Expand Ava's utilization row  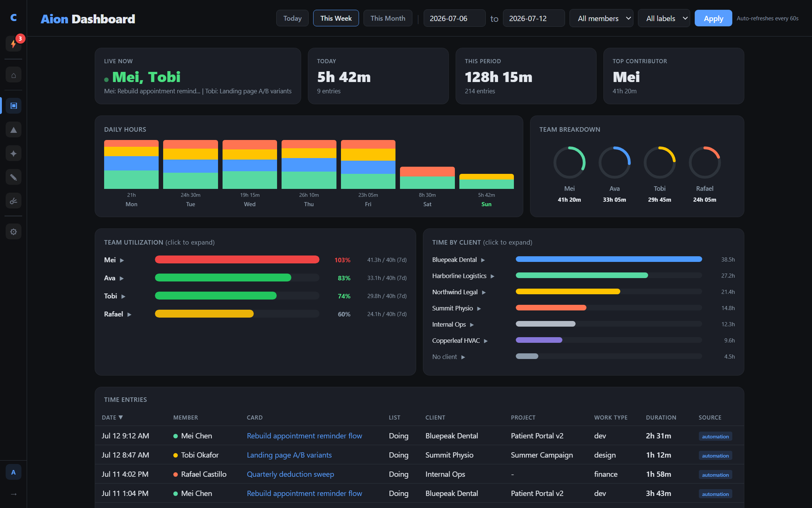tap(255, 278)
